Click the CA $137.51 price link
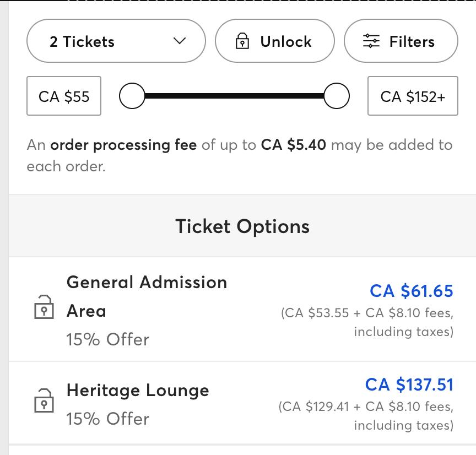476x455 pixels. pyautogui.click(x=409, y=384)
